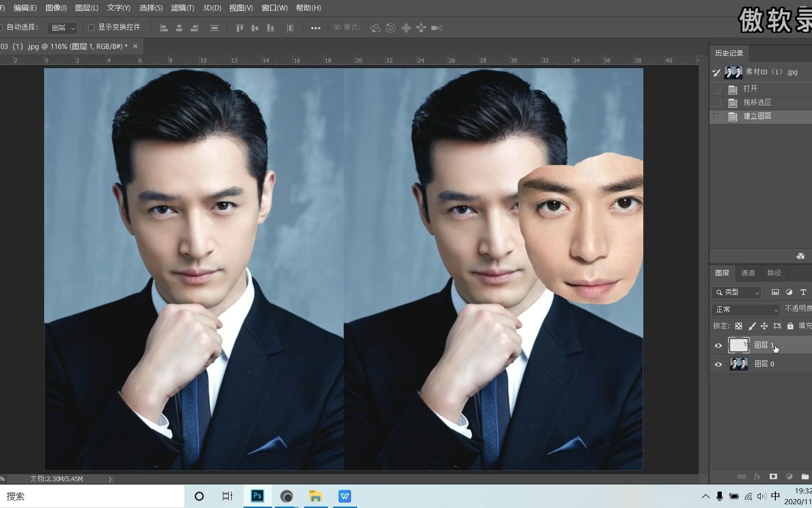Select the 3D drag object mode icon
Screen dimensions: 812x508
click(406, 28)
